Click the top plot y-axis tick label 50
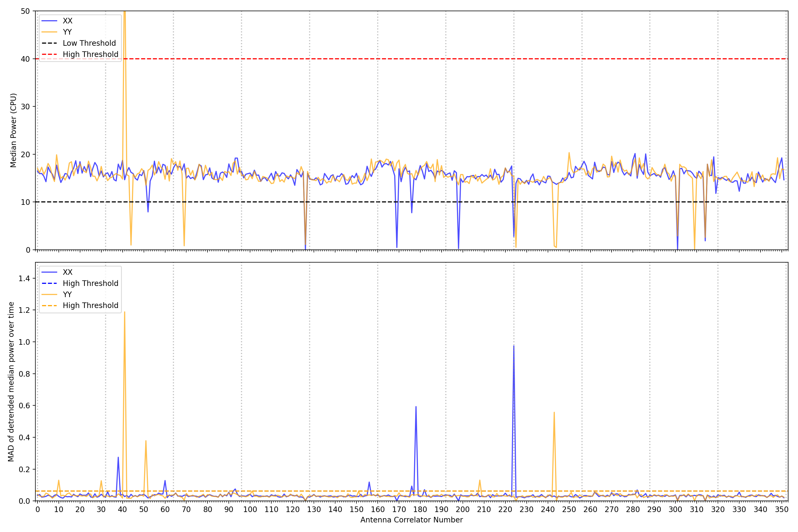798x532 pixels. [25, 11]
